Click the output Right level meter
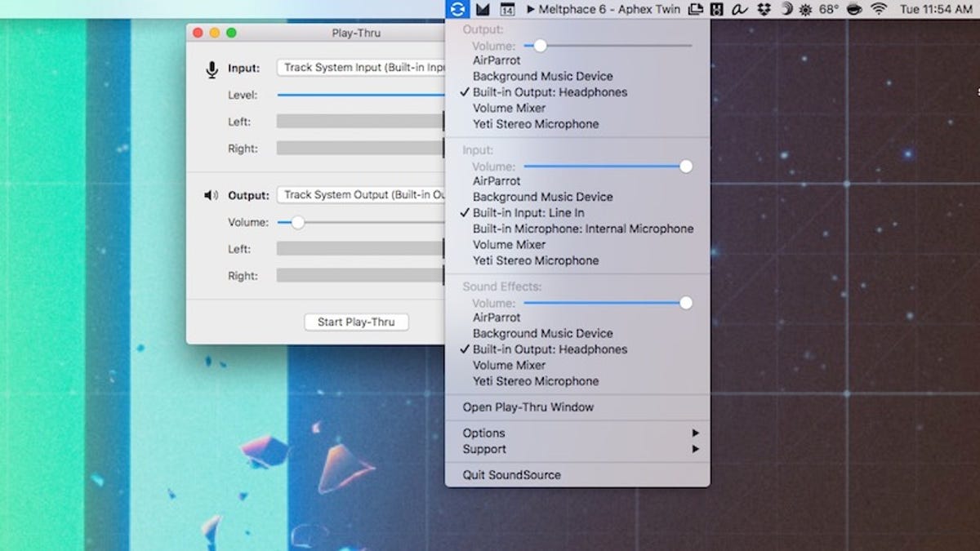This screenshot has width=980, height=551. pos(361,276)
